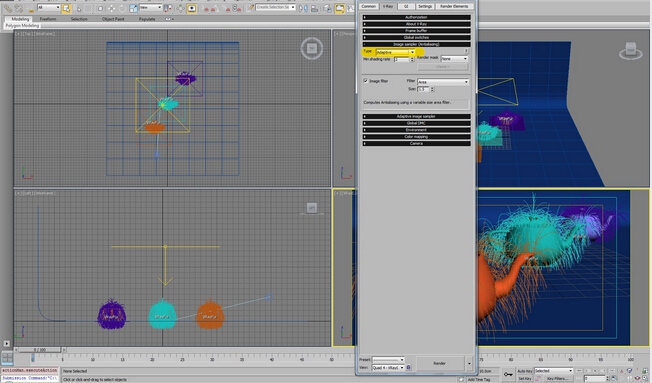652x383 pixels.
Task: Toggle the Auto Key button
Action: (x=525, y=371)
